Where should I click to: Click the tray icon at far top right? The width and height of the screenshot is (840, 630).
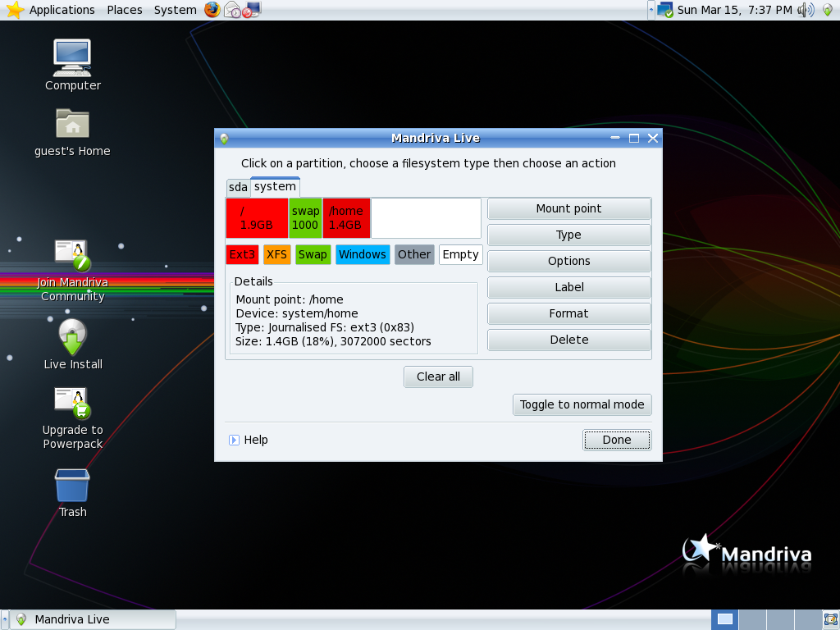[828, 10]
